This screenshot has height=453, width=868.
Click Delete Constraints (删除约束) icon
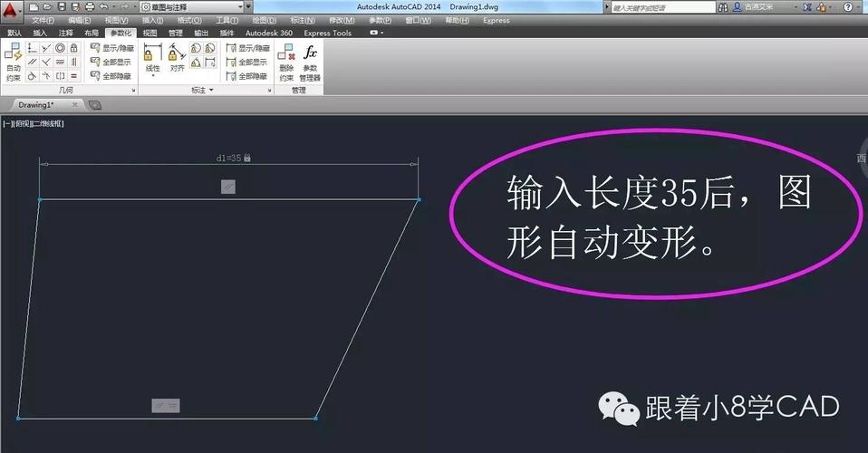pyautogui.click(x=286, y=63)
